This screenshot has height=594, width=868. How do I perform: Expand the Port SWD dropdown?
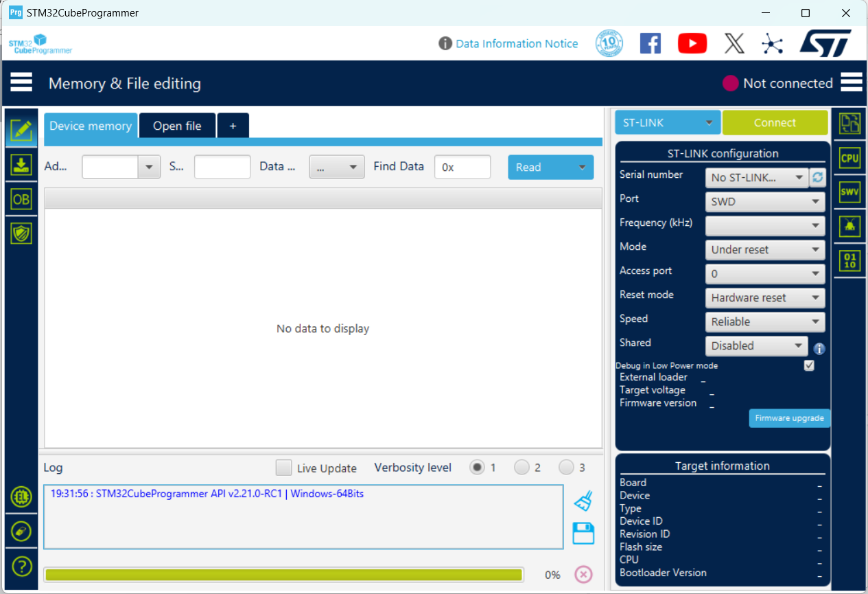pyautogui.click(x=764, y=202)
